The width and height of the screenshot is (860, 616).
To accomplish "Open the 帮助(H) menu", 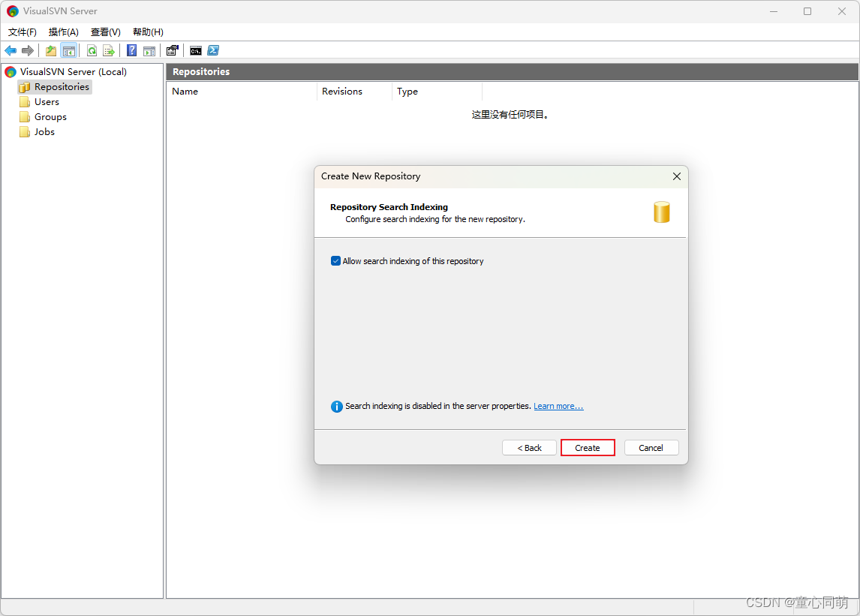I will [x=148, y=32].
